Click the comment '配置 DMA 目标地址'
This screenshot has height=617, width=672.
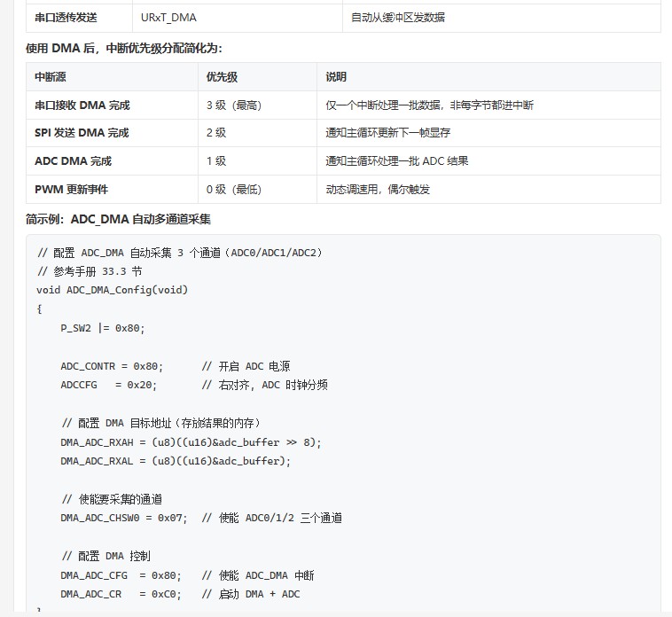tap(161, 424)
